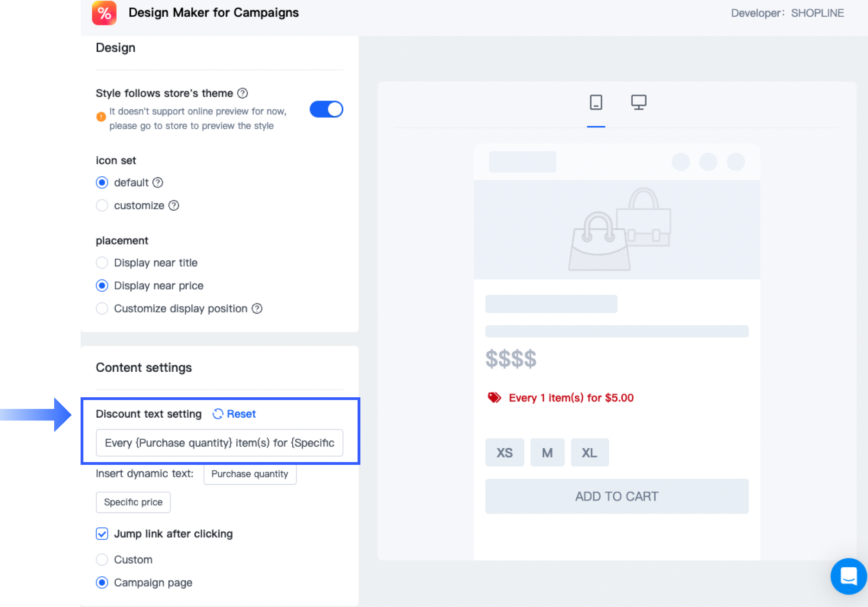Viewport: 868px width, 607px height.
Task: Reset the discount text setting
Action: pyautogui.click(x=234, y=414)
